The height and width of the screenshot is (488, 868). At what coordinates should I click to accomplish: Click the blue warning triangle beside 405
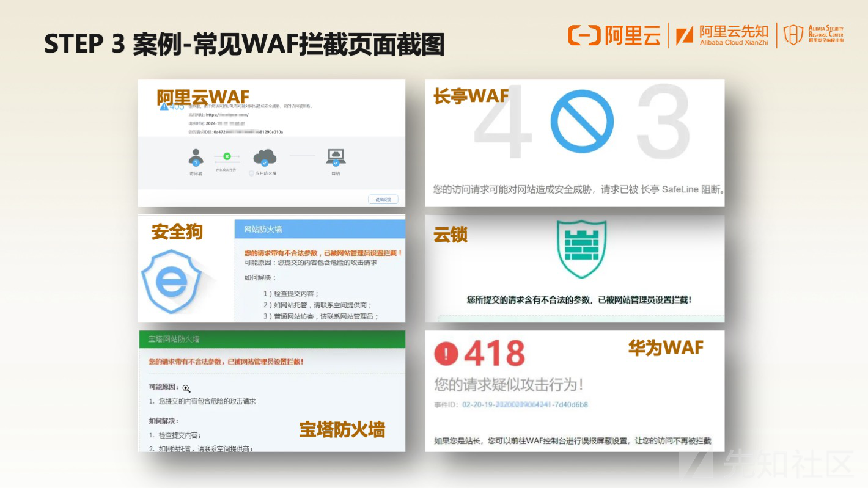click(x=164, y=106)
